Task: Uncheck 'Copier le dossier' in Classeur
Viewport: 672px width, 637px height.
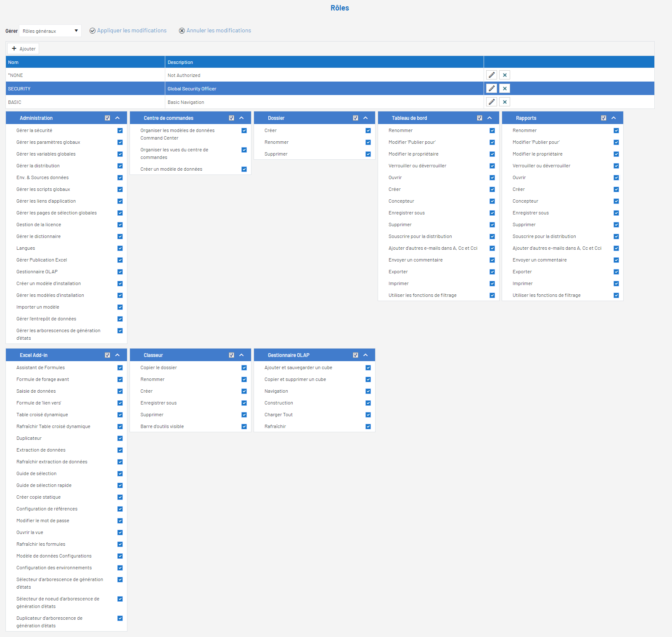Action: [244, 367]
